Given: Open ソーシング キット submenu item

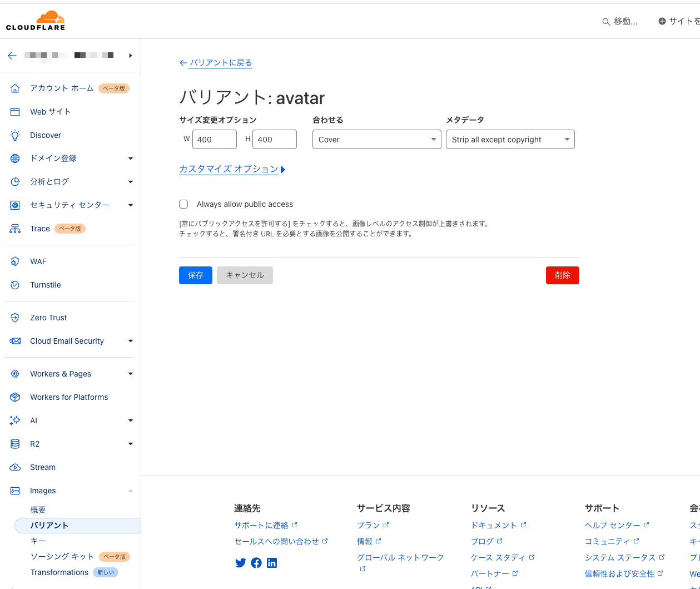Looking at the screenshot, I should pyautogui.click(x=62, y=557).
